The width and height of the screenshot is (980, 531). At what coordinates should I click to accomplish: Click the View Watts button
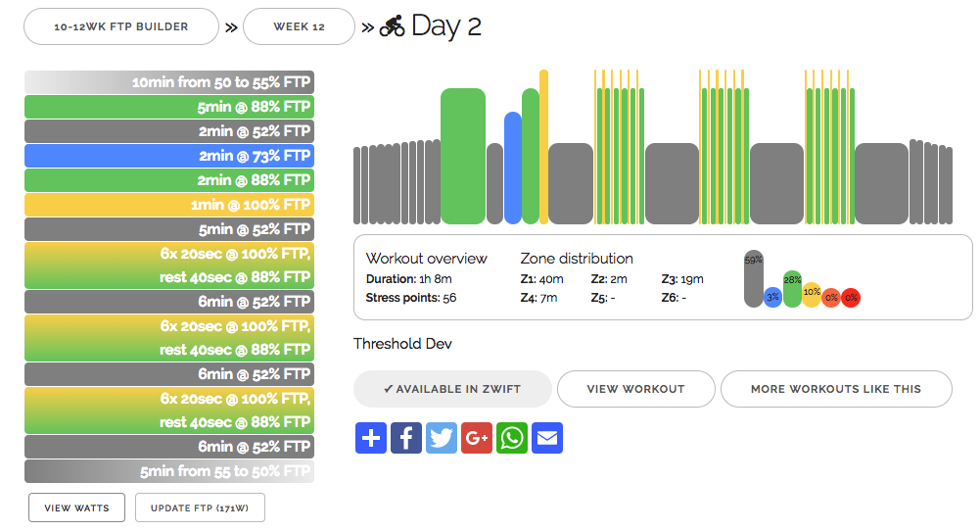click(x=77, y=507)
